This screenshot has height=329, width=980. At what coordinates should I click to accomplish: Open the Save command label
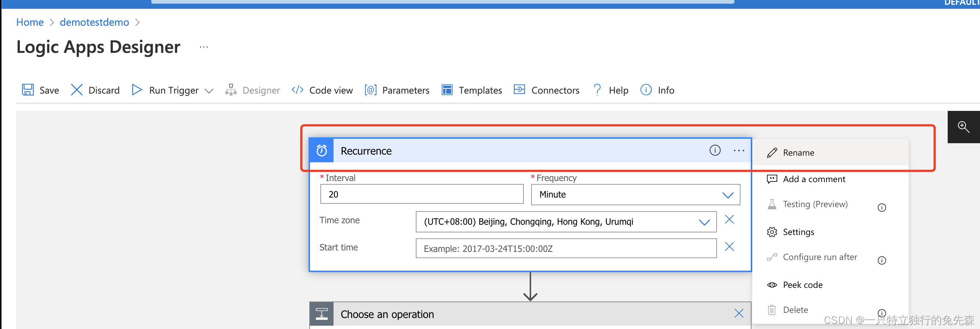pyautogui.click(x=49, y=90)
